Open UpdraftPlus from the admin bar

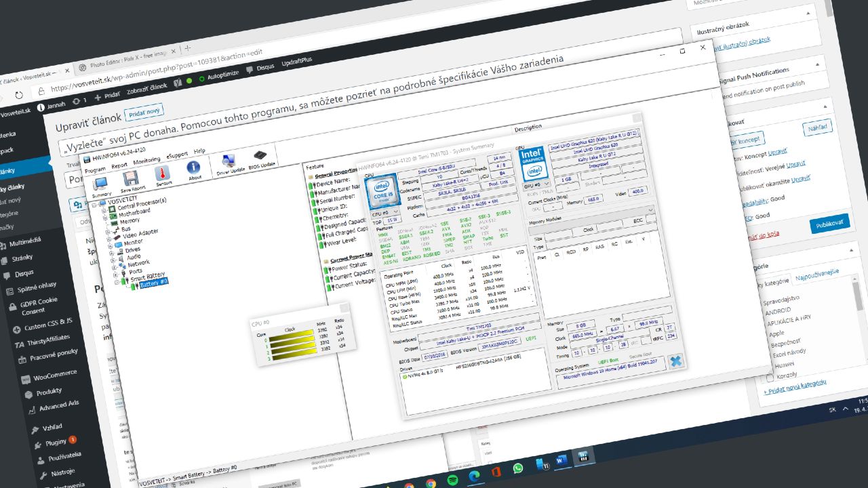tap(296, 60)
